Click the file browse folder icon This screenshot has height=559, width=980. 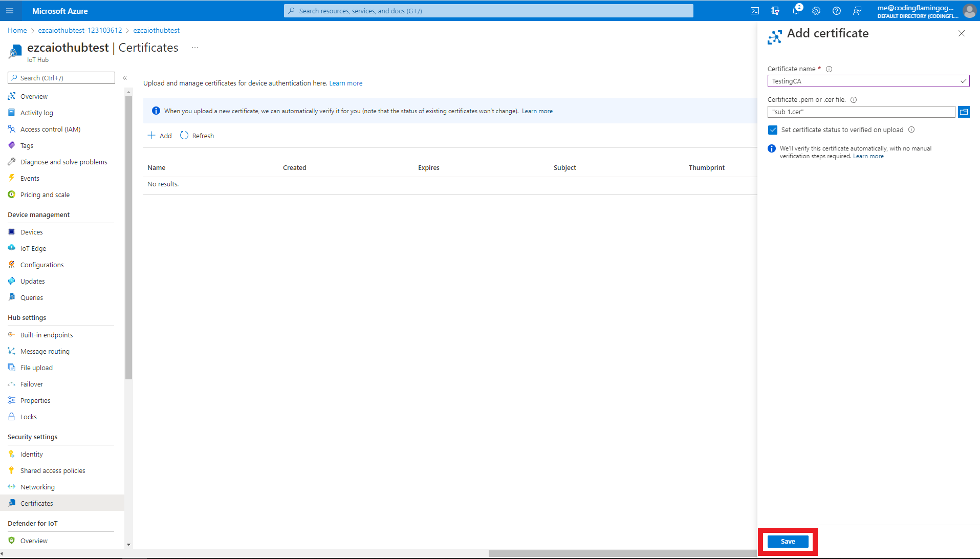click(964, 112)
